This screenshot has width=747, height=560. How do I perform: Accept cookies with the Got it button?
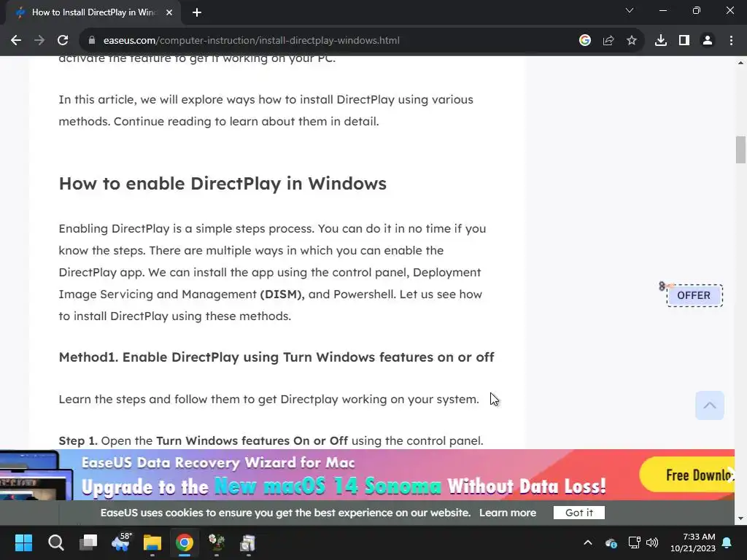coord(578,513)
